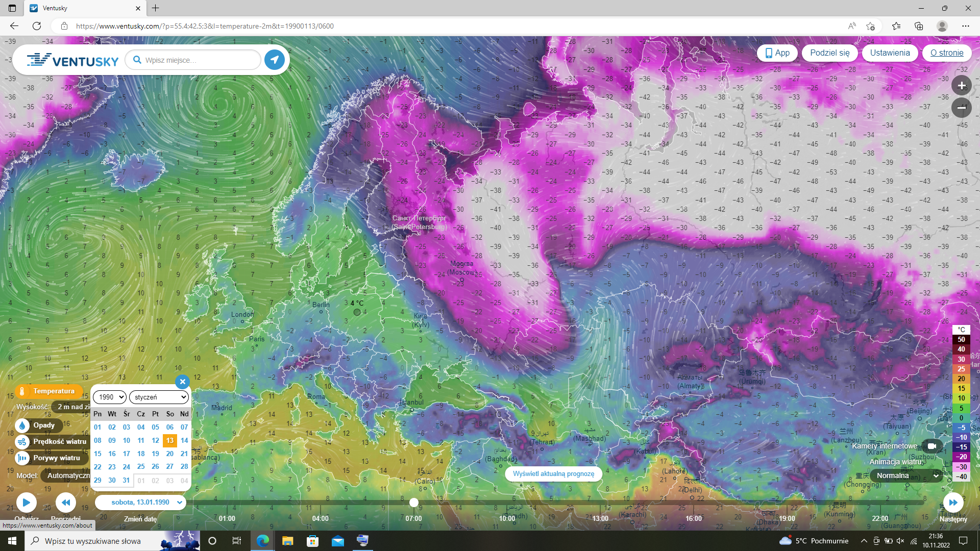Image resolution: width=980 pixels, height=551 pixels.
Task: Enable the Porywy wiatru layer
Action: tap(56, 458)
